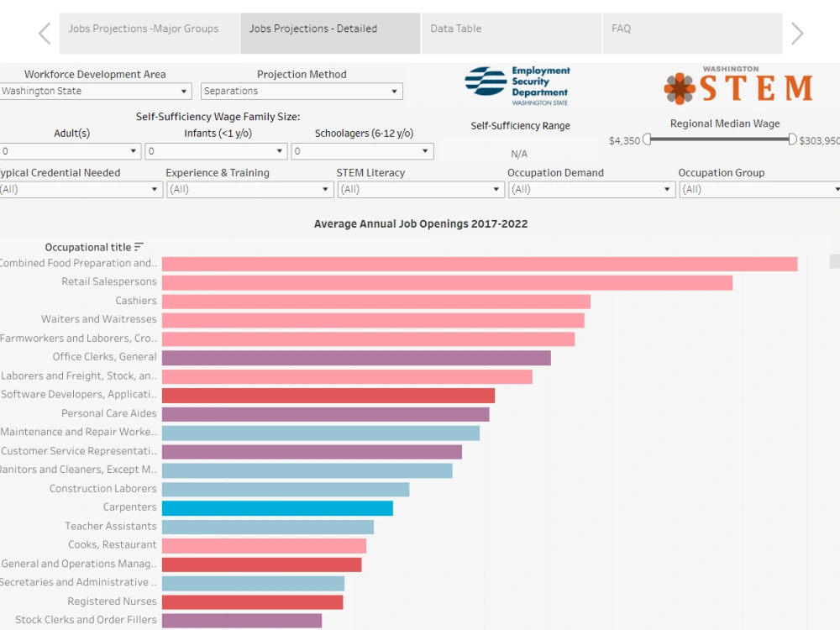
Task: Click the 'Waiters and Waitresses' row label
Action: (x=99, y=319)
